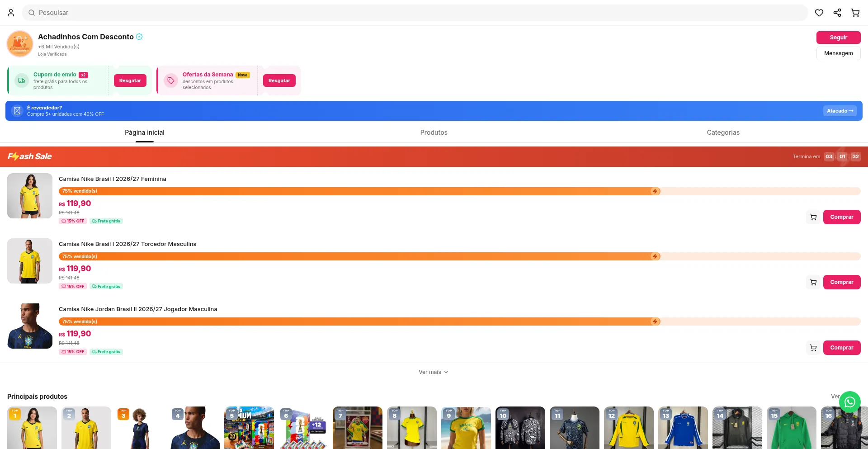Open Camisa Nike Brasil I Torcedor Masculina title
The width and height of the screenshot is (868, 449).
point(127,244)
